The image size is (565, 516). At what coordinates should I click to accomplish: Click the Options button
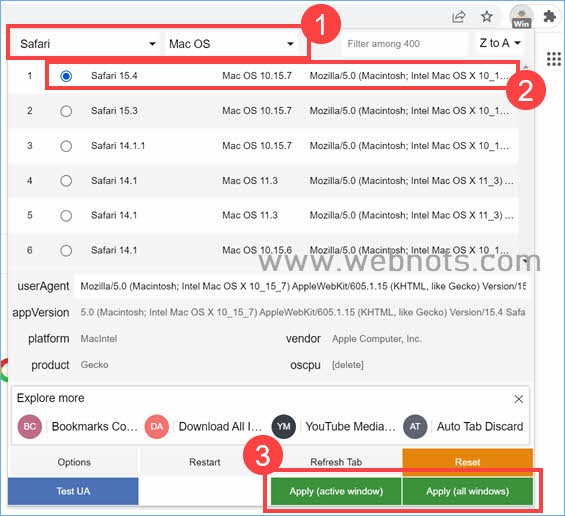tap(74, 462)
